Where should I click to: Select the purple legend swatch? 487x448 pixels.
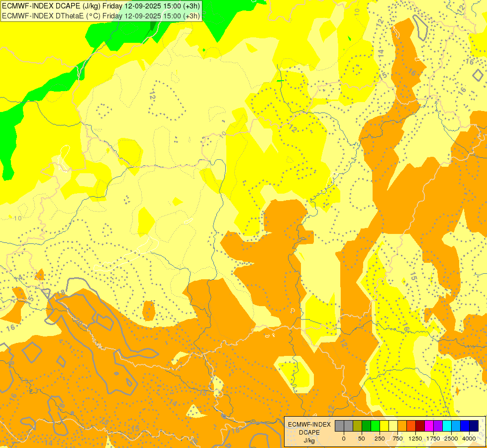coord(438,426)
